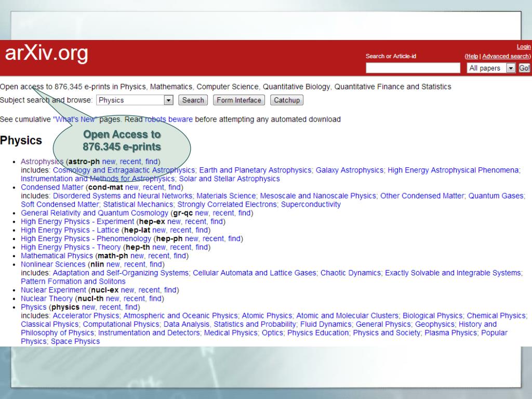Expand the All papers dropdown
The image size is (532, 399).
pos(491,68)
